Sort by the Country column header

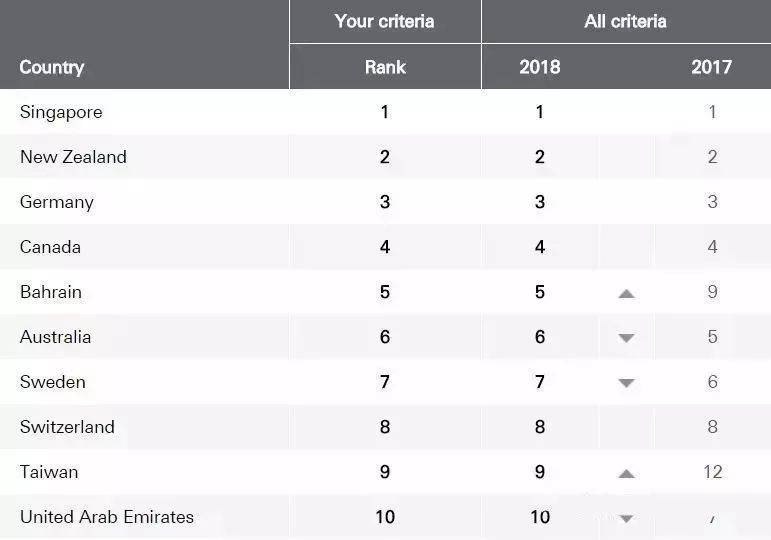[x=52, y=67]
